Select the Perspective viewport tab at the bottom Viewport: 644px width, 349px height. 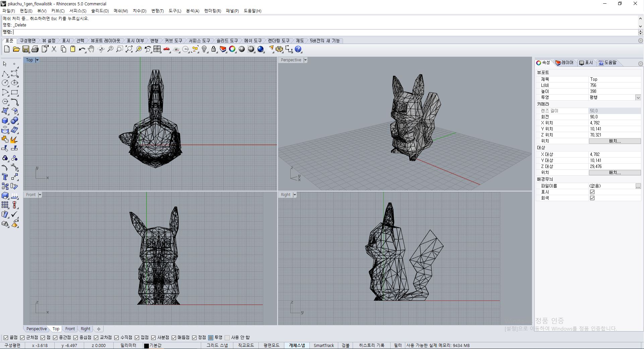[x=37, y=329]
